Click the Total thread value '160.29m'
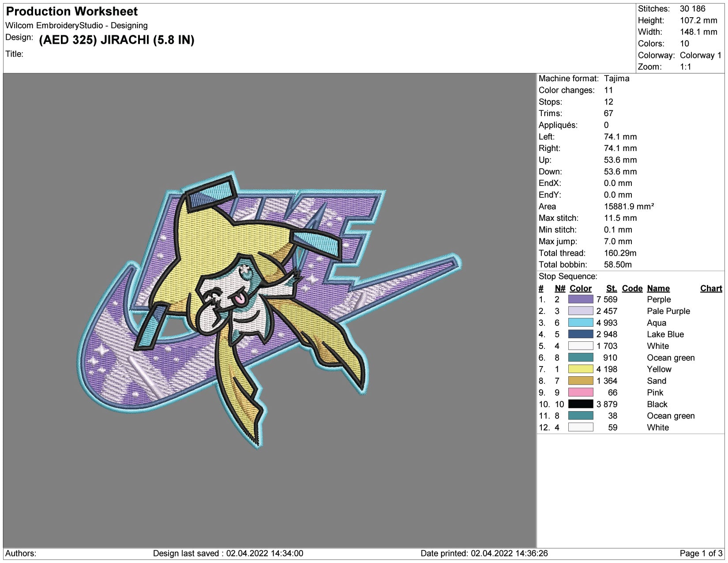Viewport: 728px width, 563px height. 620,253
